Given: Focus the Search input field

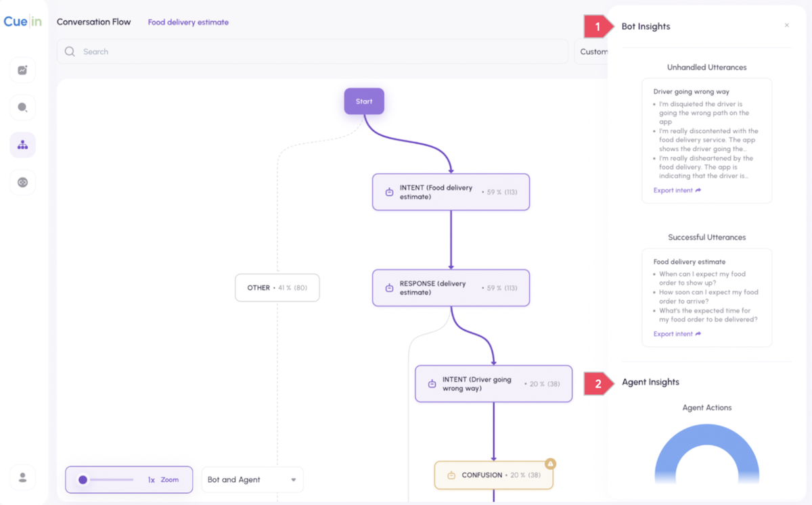Looking at the screenshot, I should (x=313, y=51).
